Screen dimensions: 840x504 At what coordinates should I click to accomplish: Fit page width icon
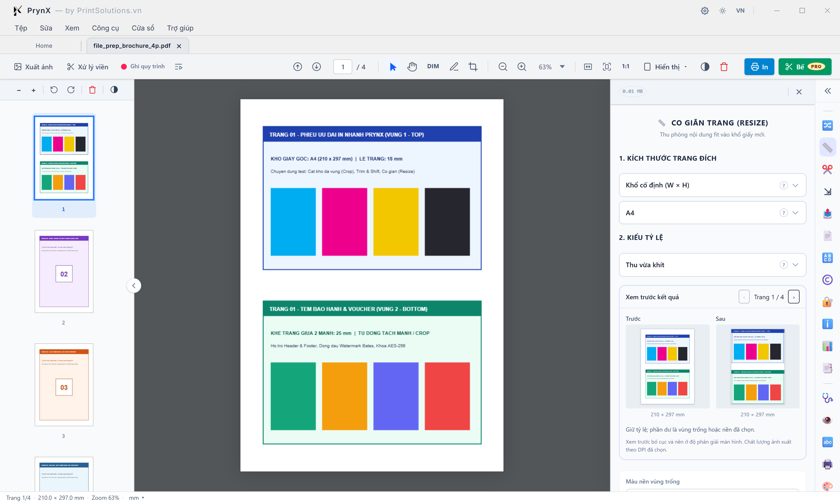[588, 67]
